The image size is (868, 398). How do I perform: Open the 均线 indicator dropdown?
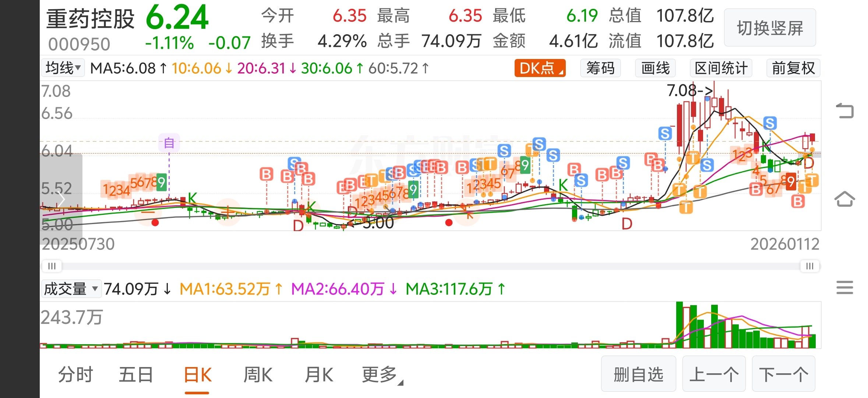point(63,68)
